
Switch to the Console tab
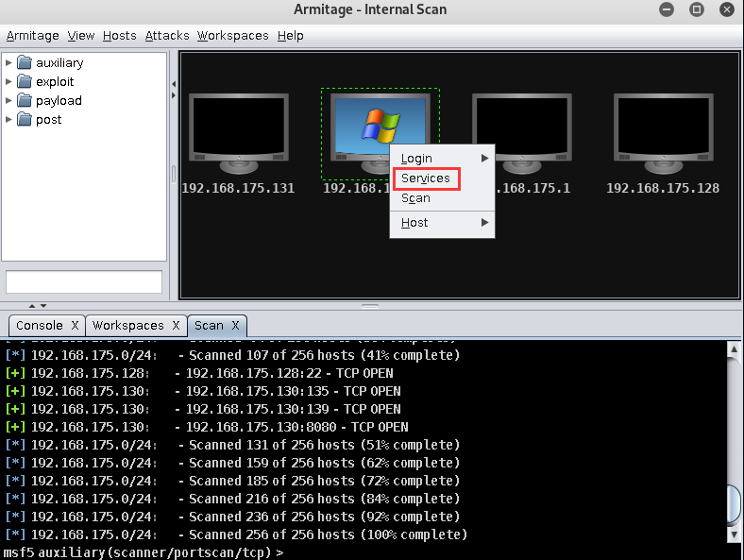[x=40, y=326]
